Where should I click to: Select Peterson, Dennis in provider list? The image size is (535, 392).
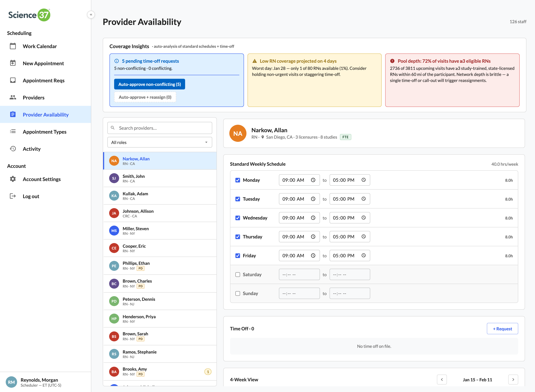coord(160,301)
